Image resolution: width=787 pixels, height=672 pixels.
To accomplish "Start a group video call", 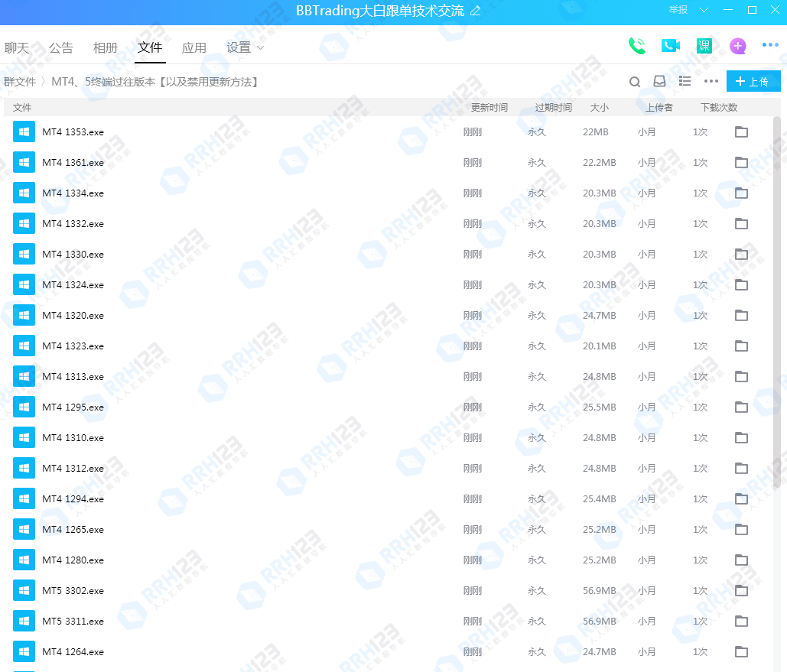I will (671, 46).
